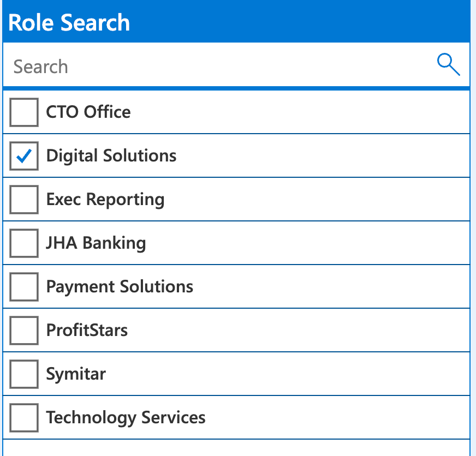This screenshot has height=456, width=476.
Task: Click the Role Search header title
Action: pos(69,23)
